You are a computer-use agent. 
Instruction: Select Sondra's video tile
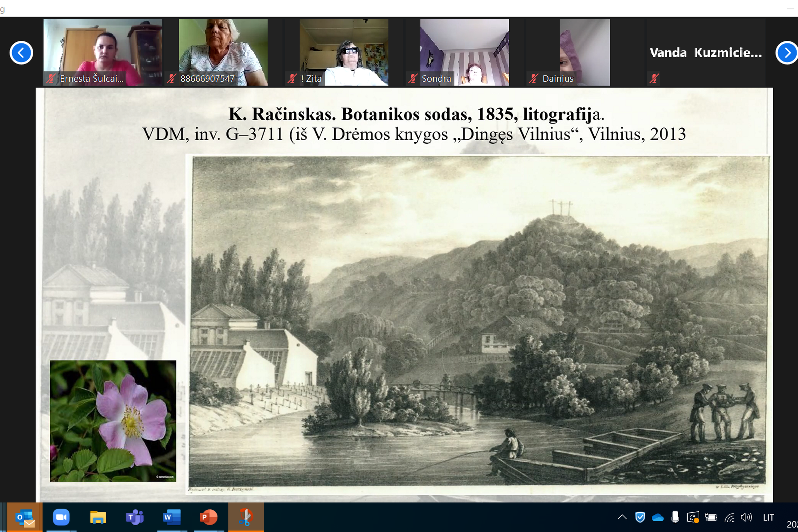click(x=464, y=52)
